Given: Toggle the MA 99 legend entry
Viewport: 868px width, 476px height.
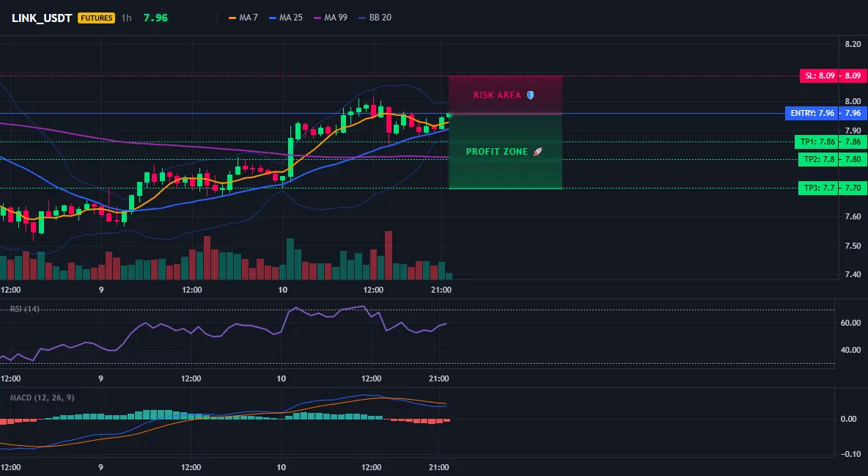Looking at the screenshot, I should [331, 18].
